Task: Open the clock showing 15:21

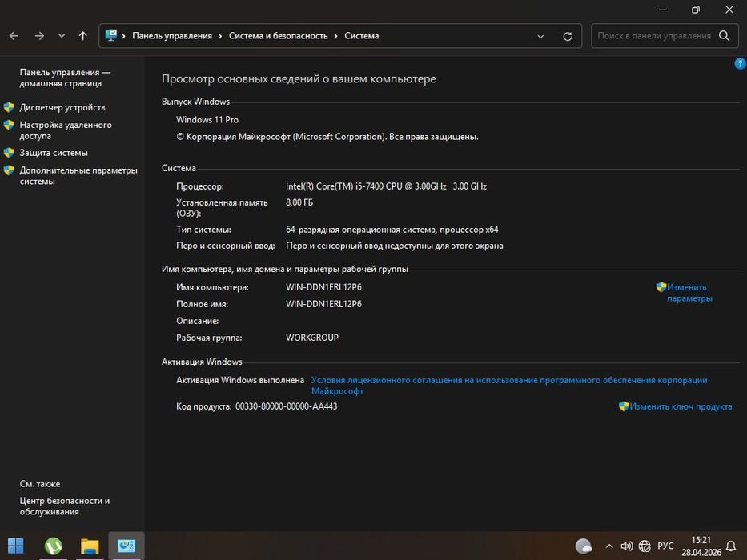Action: [701, 546]
